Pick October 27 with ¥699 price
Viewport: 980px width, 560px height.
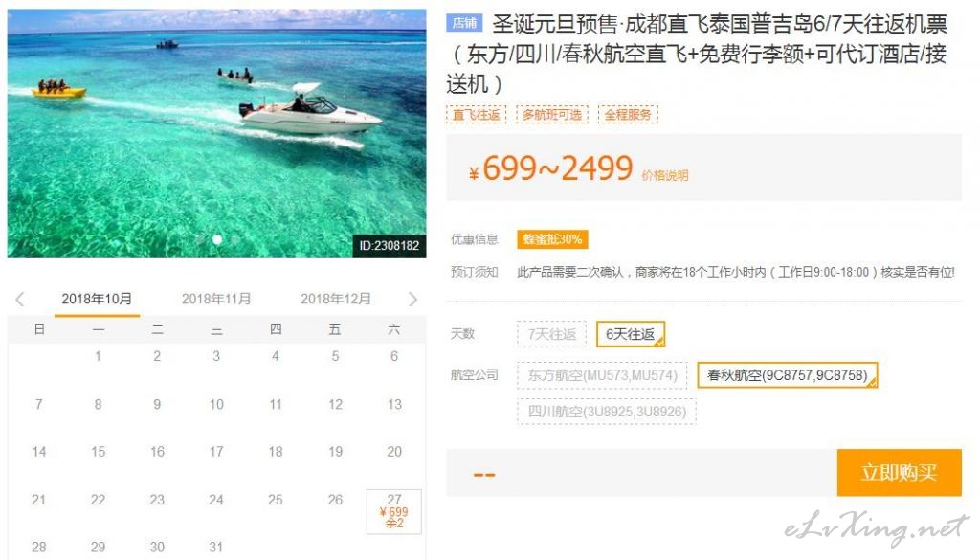click(x=393, y=511)
